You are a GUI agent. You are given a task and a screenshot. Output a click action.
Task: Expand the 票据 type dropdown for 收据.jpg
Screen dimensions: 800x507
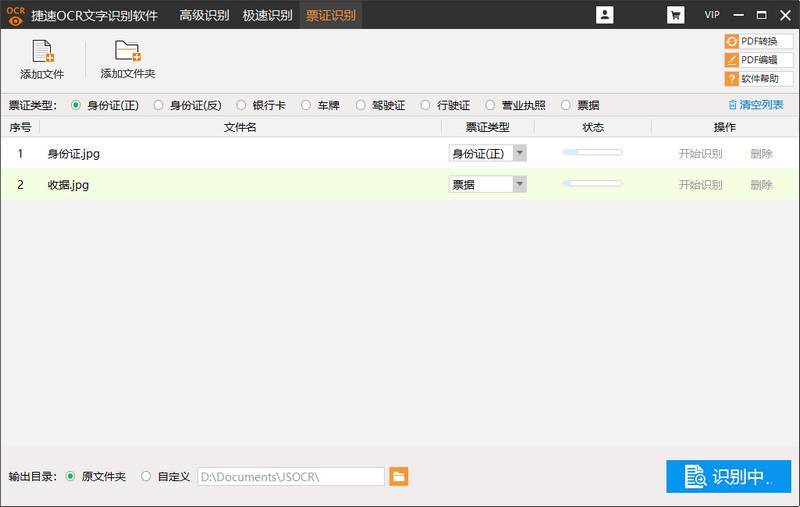(519, 184)
